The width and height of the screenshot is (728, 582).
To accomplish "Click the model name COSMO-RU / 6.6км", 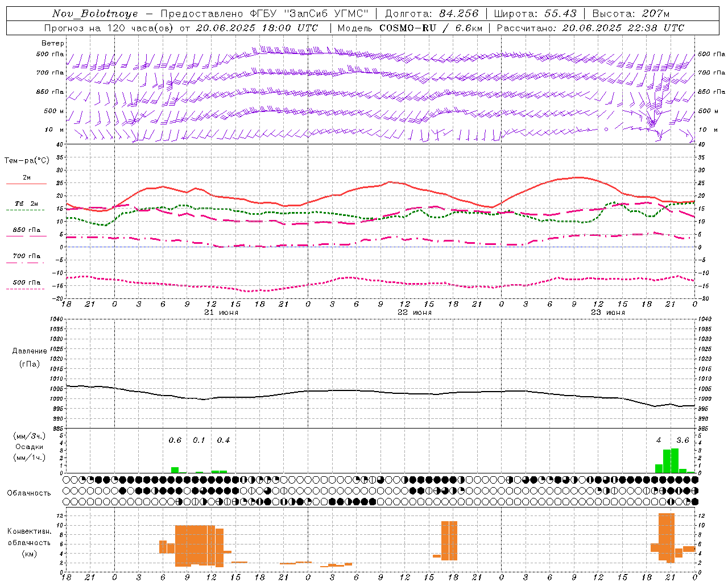I will pos(431,28).
